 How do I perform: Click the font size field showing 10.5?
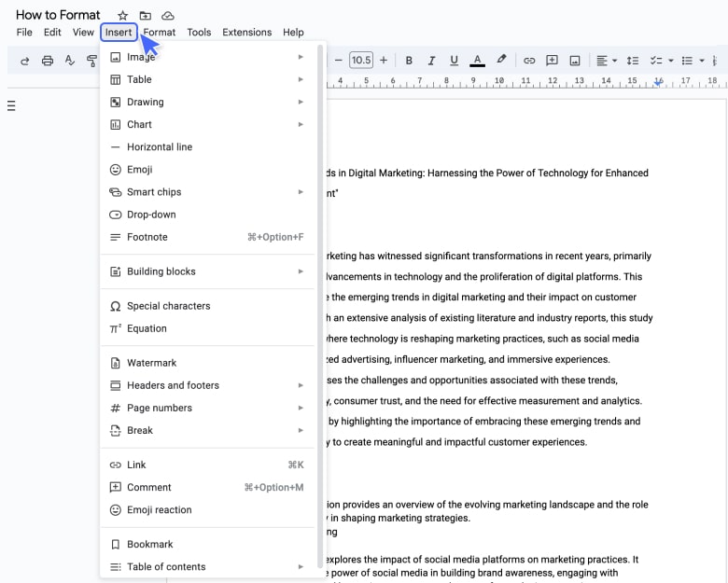(361, 61)
